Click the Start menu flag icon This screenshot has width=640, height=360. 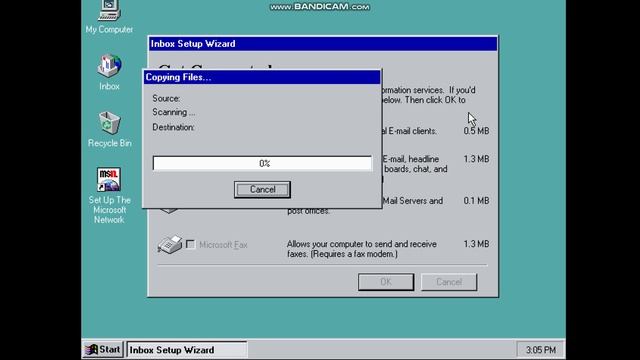[92, 350]
